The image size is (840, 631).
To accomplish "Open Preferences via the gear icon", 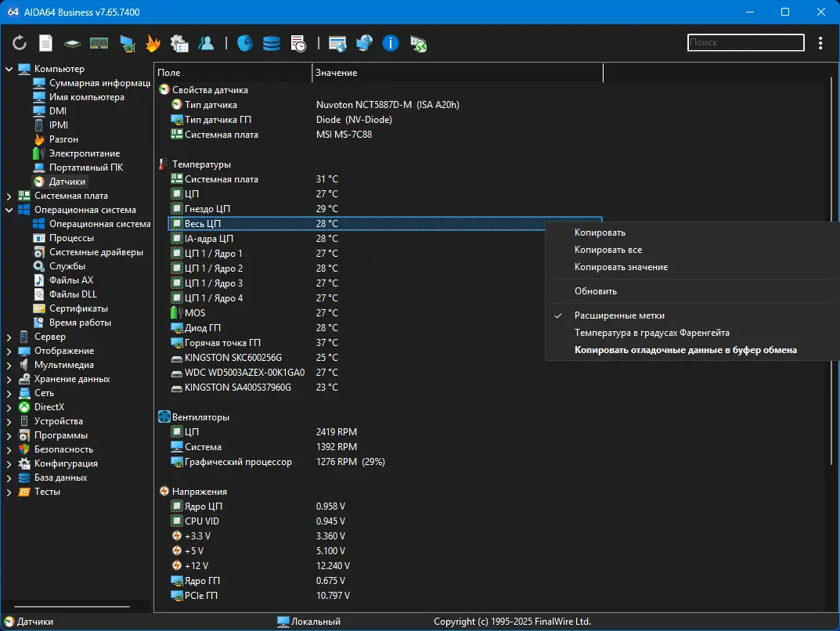I will (x=180, y=43).
